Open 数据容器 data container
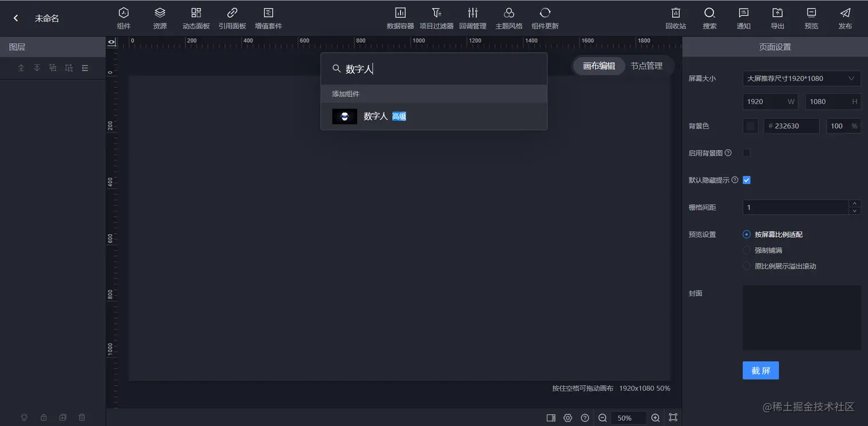Viewport: 868px width, 426px height. point(400,18)
